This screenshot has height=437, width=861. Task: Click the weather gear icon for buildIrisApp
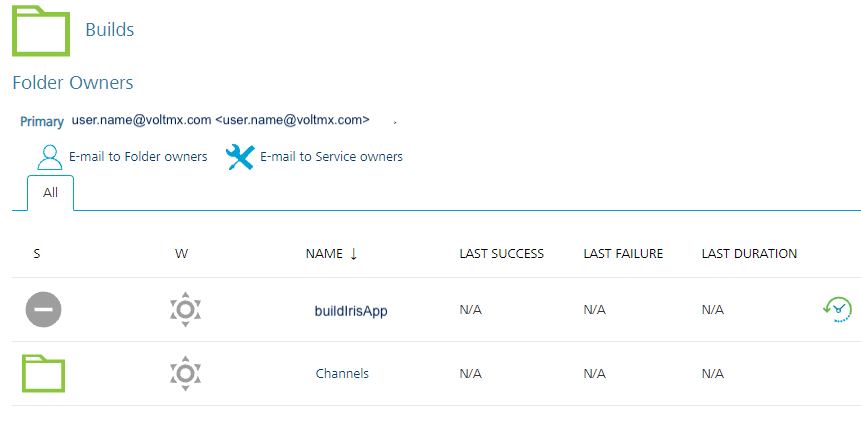pos(185,310)
